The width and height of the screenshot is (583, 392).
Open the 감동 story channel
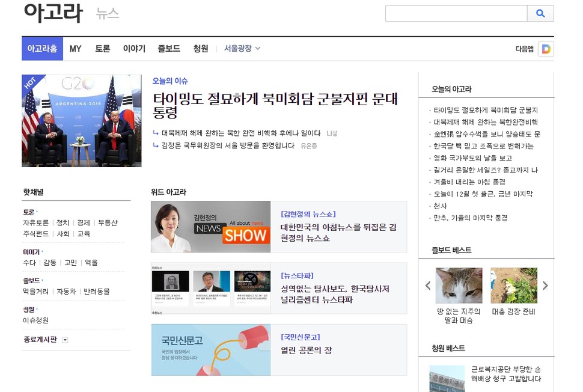50,263
